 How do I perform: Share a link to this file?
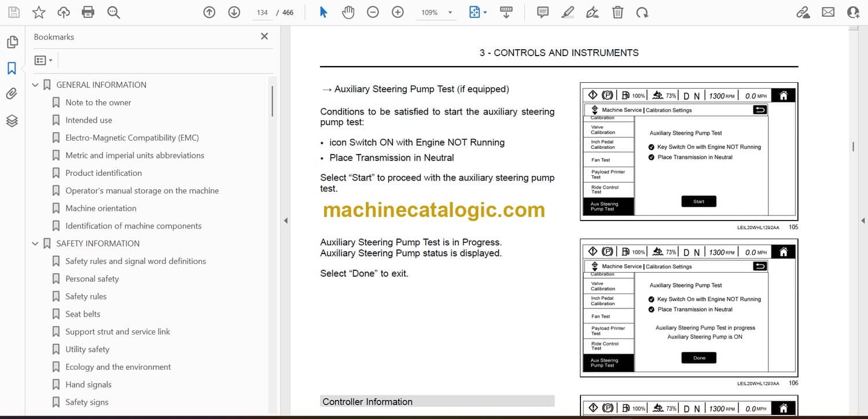point(803,12)
